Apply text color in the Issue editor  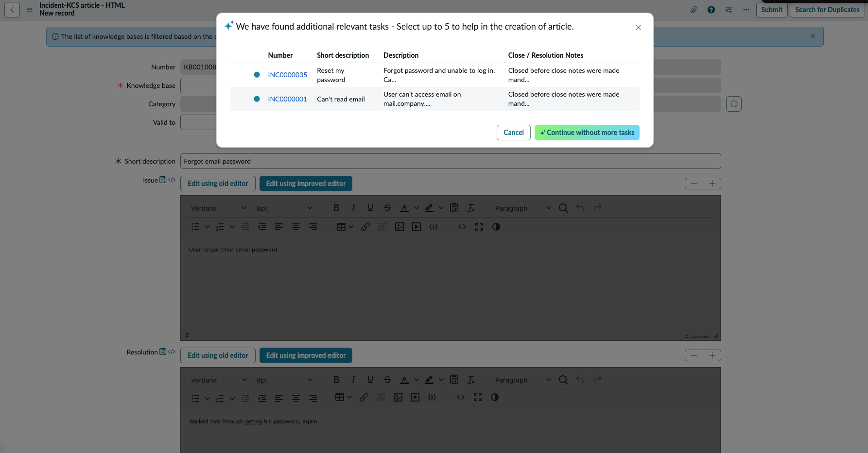click(x=404, y=208)
